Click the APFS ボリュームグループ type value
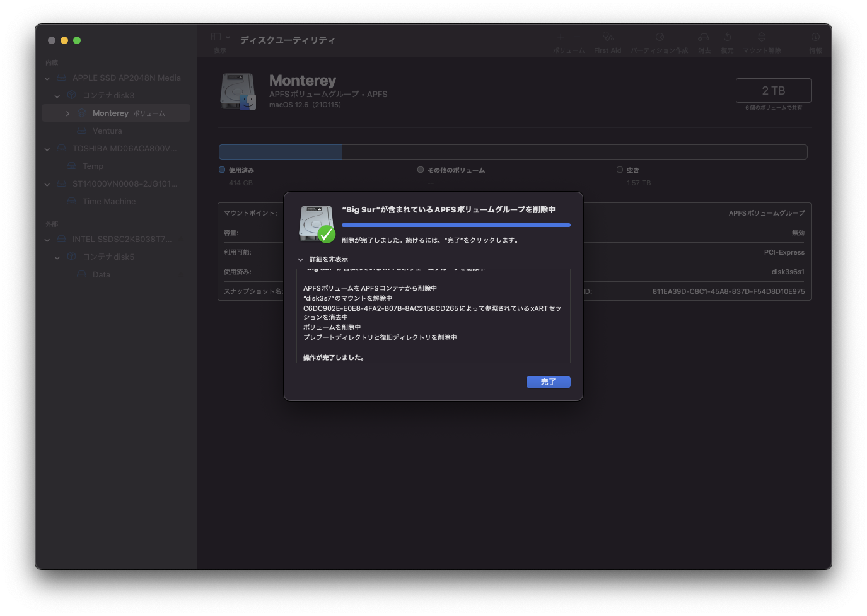This screenshot has width=867, height=616. click(767, 213)
